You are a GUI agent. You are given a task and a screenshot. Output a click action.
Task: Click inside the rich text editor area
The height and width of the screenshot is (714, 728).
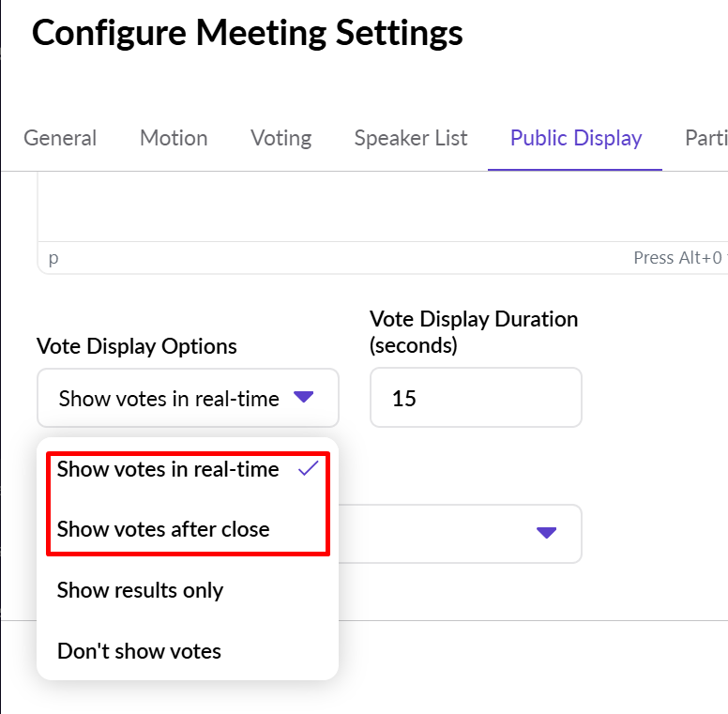[x=375, y=206]
